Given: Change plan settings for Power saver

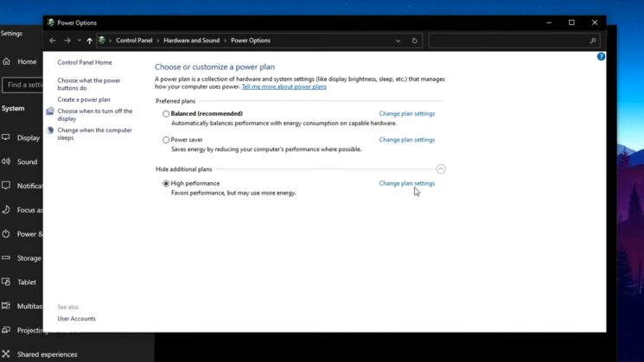Looking at the screenshot, I should pos(406,140).
